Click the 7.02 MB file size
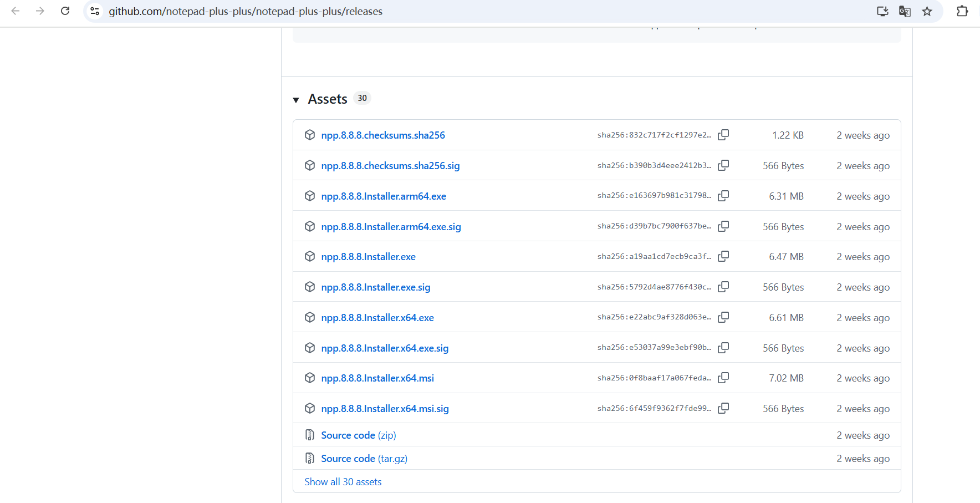Viewport: 980px width, 503px height. point(786,378)
